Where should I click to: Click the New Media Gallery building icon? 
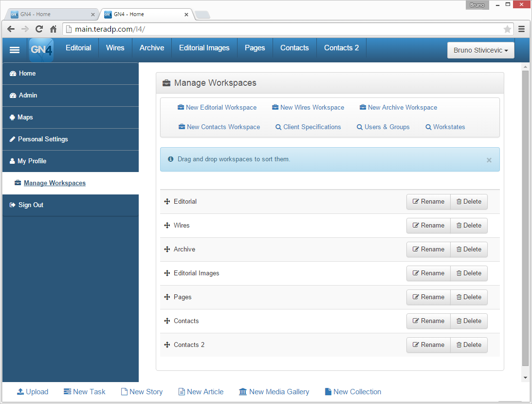243,392
